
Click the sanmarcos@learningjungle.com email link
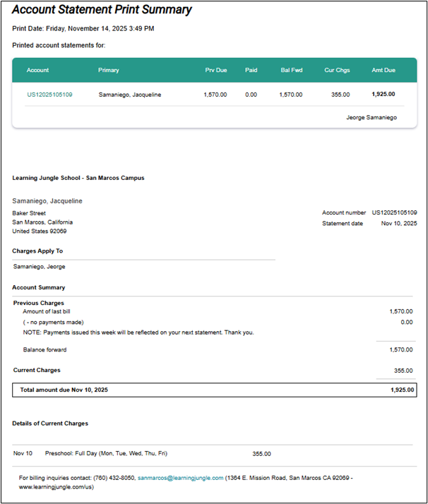[180, 478]
